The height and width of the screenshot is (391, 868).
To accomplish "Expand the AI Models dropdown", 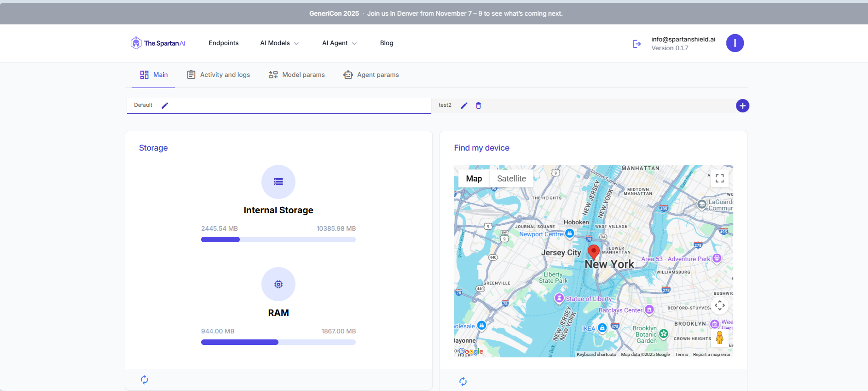I will pos(279,43).
